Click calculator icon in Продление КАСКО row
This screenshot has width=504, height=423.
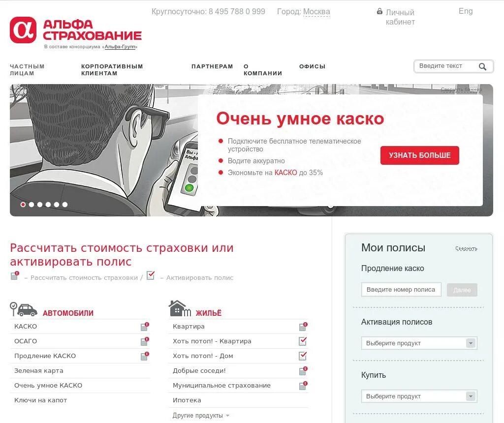click(145, 356)
